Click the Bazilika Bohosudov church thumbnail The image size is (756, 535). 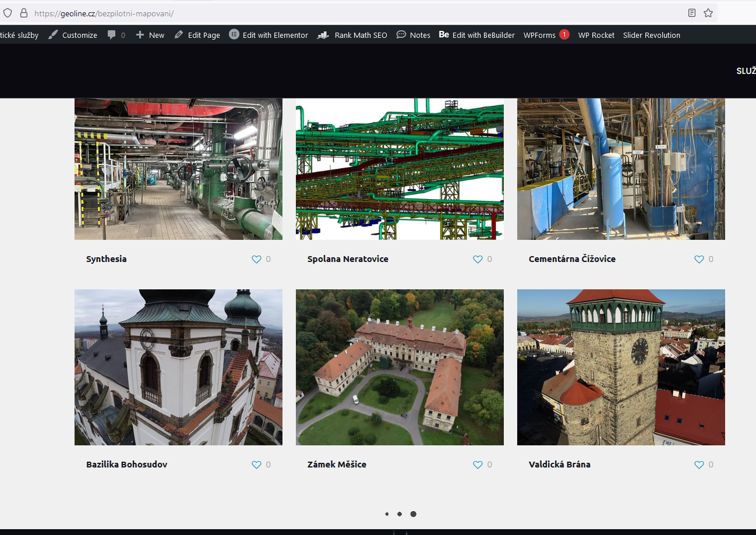coord(178,367)
